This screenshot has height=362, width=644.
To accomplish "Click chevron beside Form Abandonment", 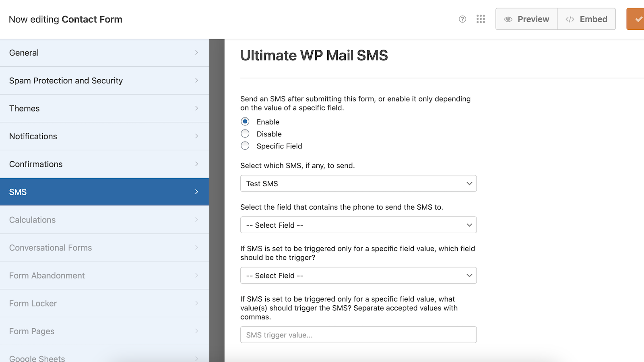I will coord(196,275).
